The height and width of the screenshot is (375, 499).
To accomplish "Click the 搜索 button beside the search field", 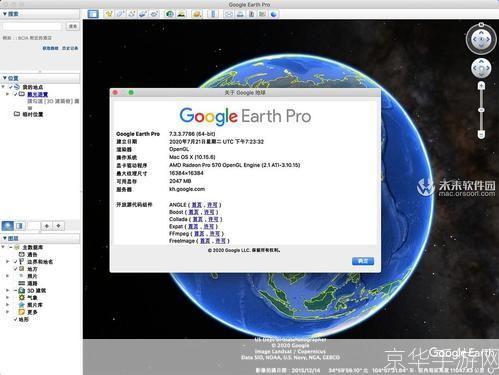I will pyautogui.click(x=73, y=26).
